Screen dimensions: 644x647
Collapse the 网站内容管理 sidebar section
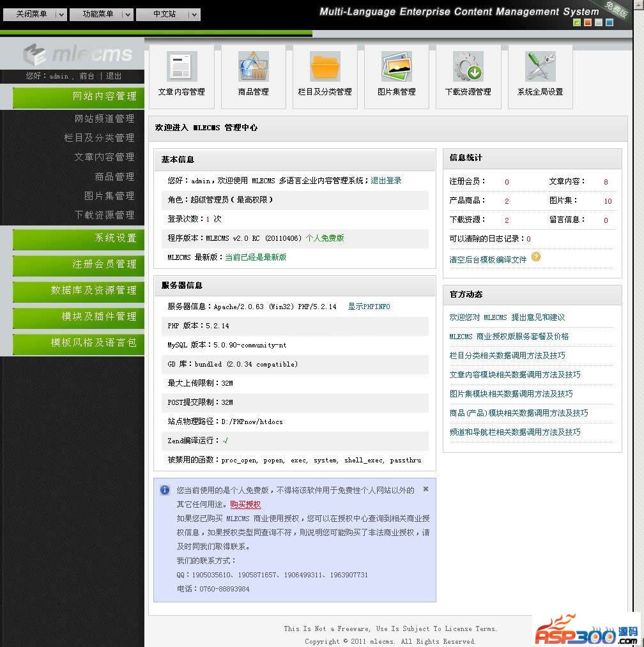coord(79,97)
